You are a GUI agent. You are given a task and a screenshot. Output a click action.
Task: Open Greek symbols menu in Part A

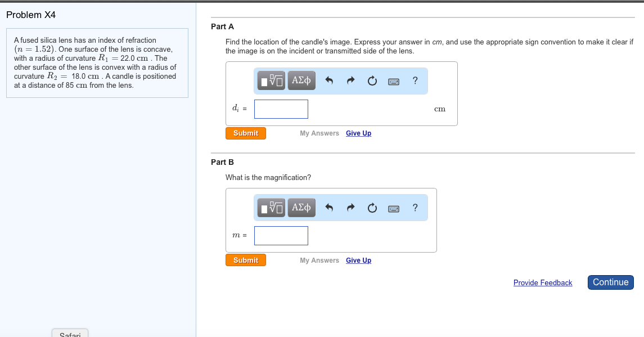tap(301, 80)
